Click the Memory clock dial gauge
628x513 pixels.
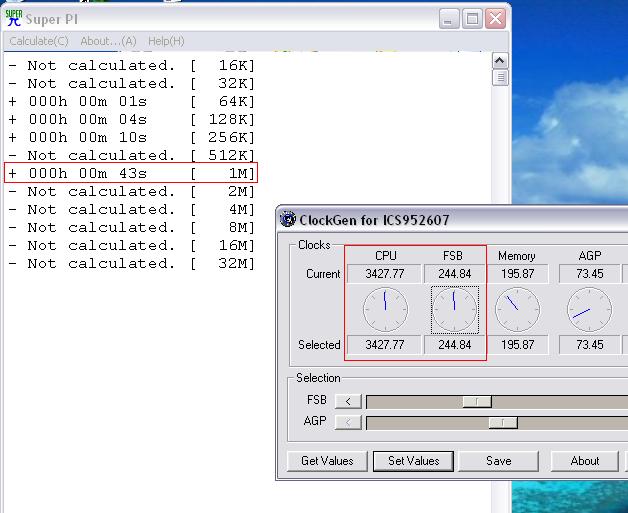pyautogui.click(x=517, y=309)
